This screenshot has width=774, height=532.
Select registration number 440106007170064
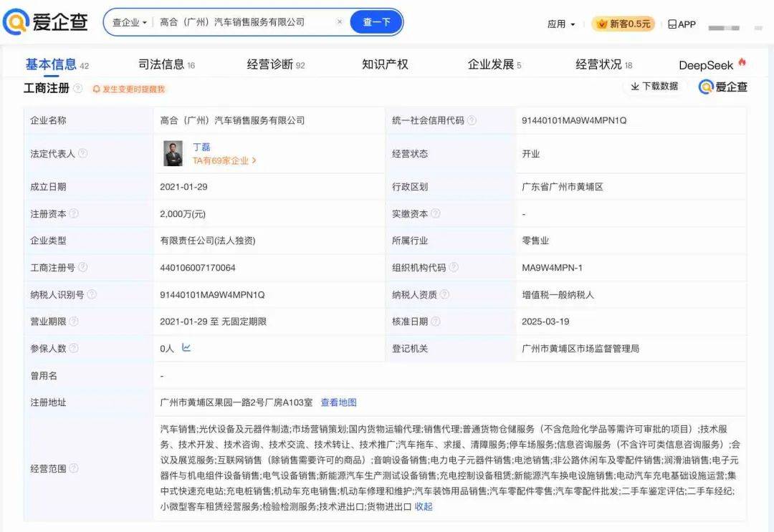pyautogui.click(x=198, y=268)
